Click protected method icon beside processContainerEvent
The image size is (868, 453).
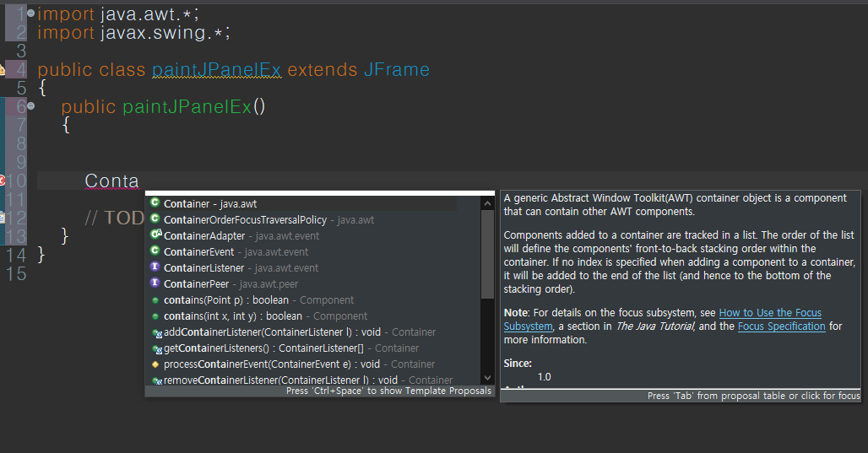pyautogui.click(x=155, y=364)
